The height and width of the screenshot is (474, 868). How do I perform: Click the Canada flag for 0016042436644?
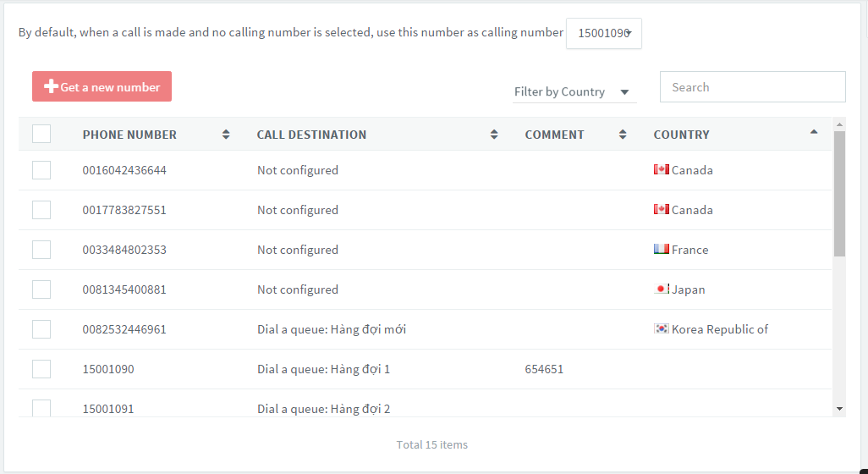pyautogui.click(x=661, y=169)
